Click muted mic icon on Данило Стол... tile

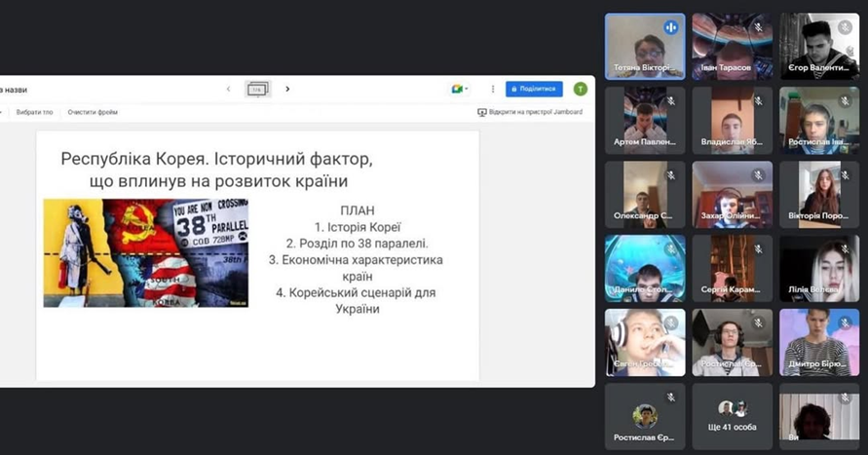pos(670,249)
